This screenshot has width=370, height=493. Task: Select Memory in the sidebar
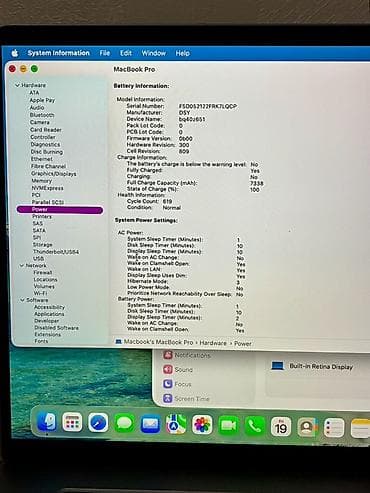coord(42,181)
